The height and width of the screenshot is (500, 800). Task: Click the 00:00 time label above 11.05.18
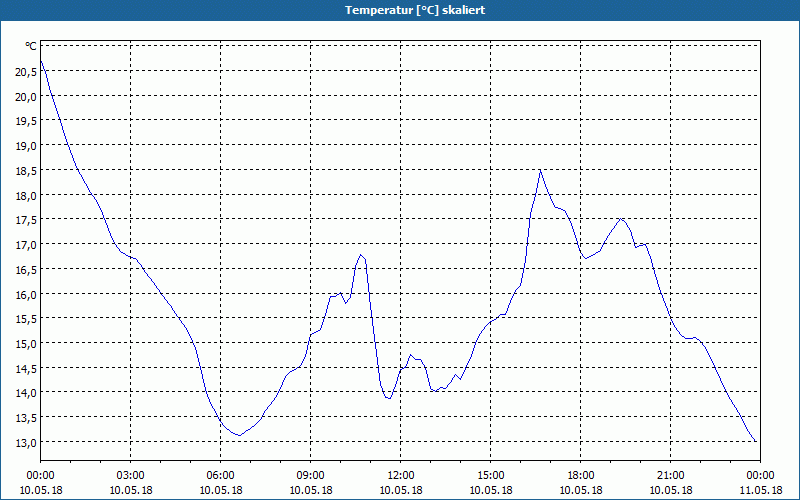760,476
